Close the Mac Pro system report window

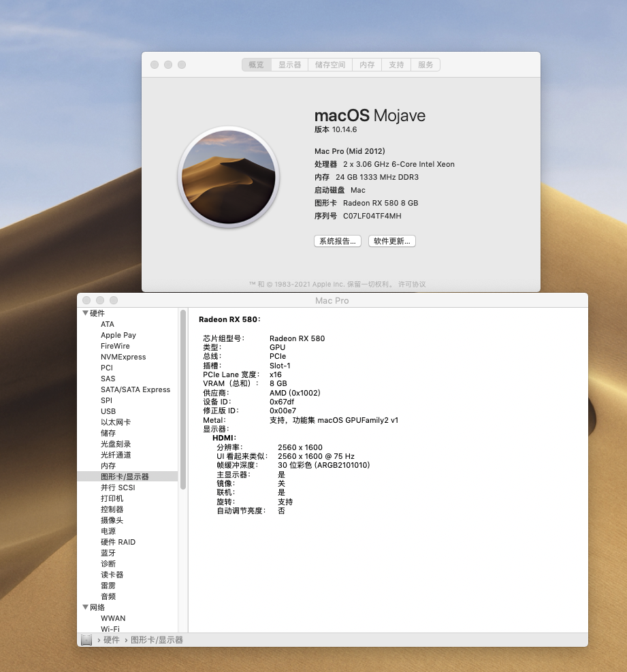pyautogui.click(x=86, y=300)
